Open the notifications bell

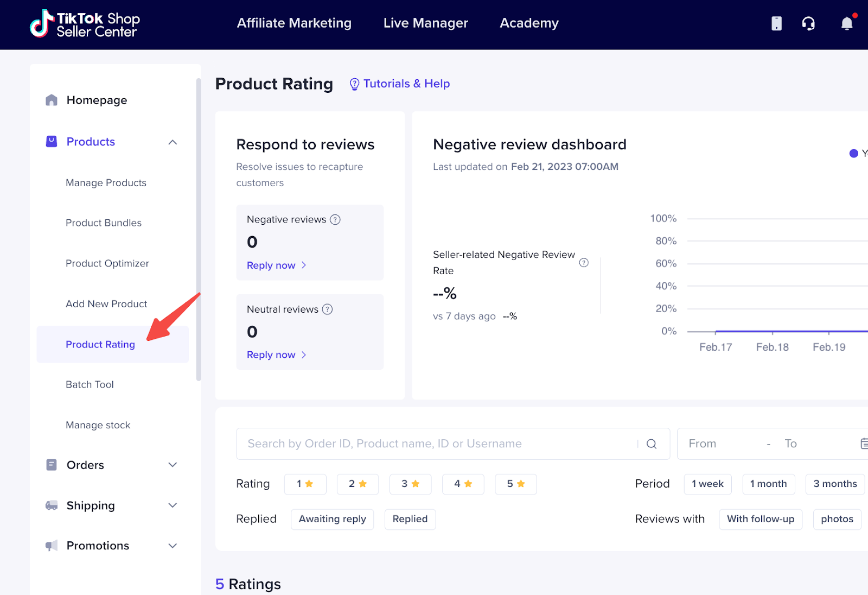tap(846, 24)
